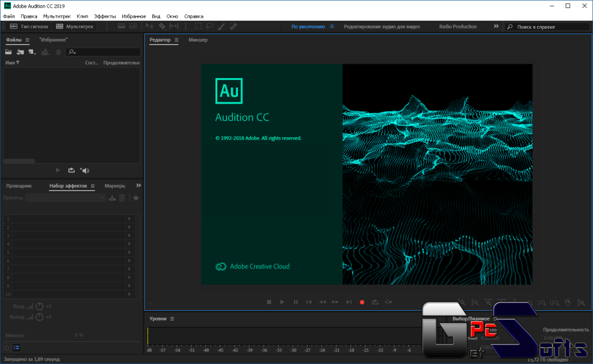Select the Marquee Selection tool

pos(198,27)
